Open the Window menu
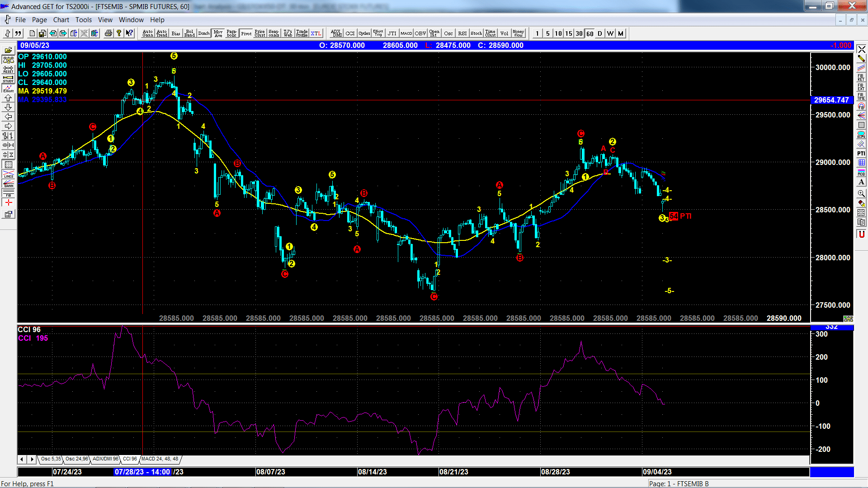The width and height of the screenshot is (868, 488). pyautogui.click(x=131, y=20)
